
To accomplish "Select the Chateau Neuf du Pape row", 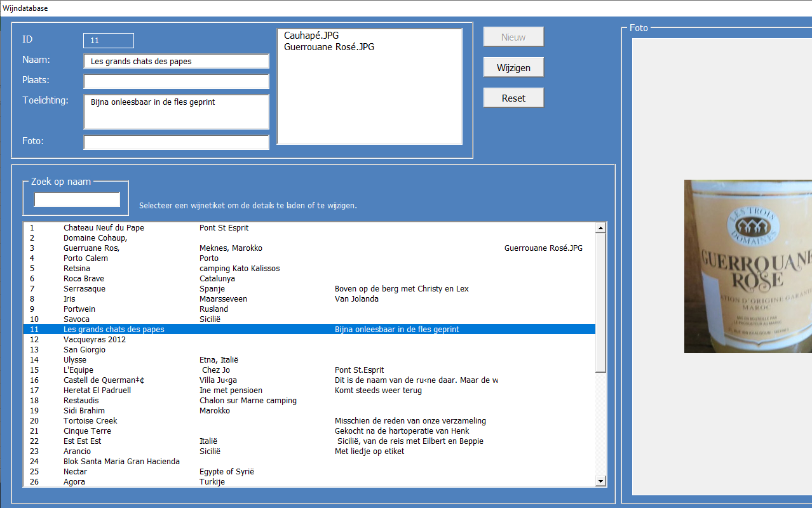I will 309,228.
